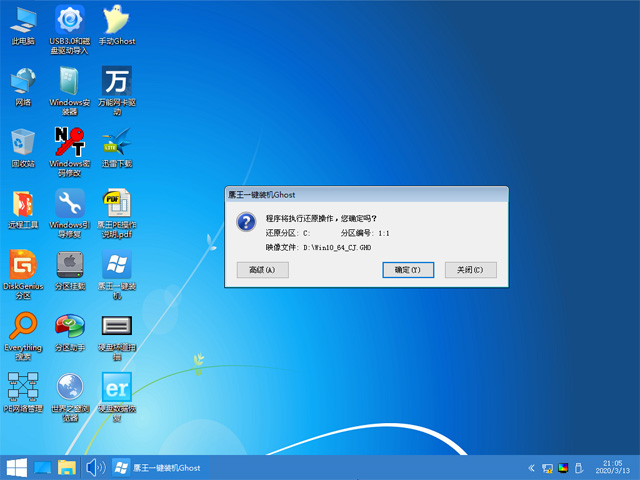Click the 确定(Y) button in the dialog
Viewport: 640px width, 480px height.
click(407, 270)
